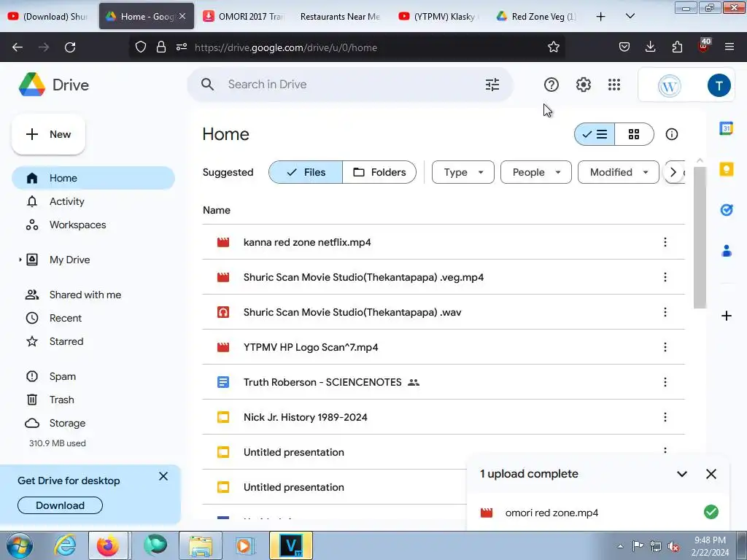This screenshot has width=747, height=560.
Task: Open the People filter dropdown
Action: [x=536, y=172]
